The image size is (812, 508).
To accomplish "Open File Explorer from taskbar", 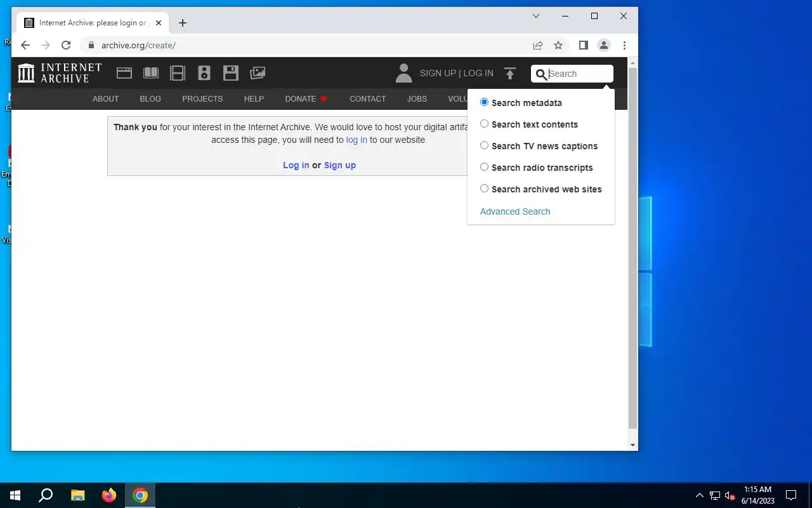I will coord(77,495).
